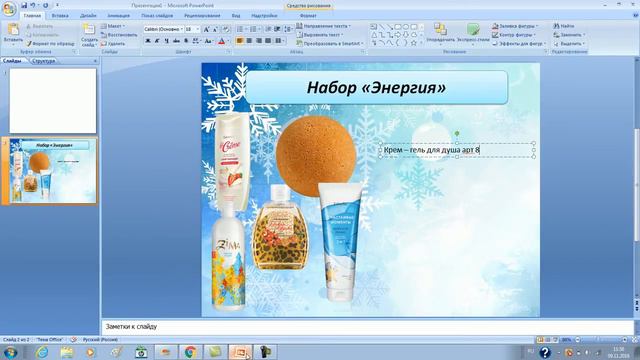The height and width of the screenshot is (360, 640).
Task: Open the round Office button menu
Action: [9, 9]
